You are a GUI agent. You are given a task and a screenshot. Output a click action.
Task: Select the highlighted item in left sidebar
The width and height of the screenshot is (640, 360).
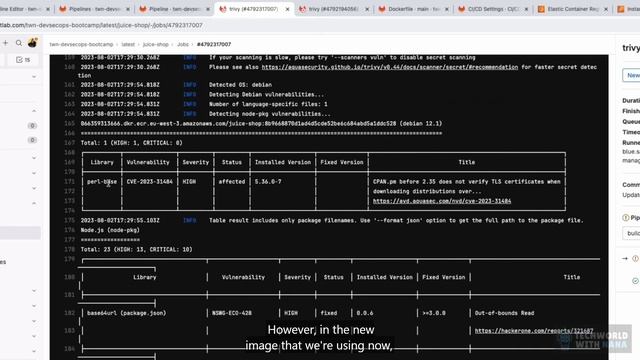pos(20,233)
